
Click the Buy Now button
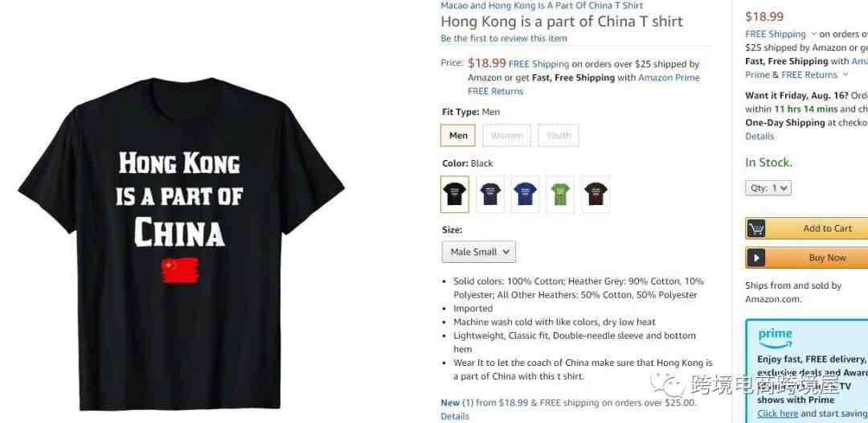click(x=807, y=257)
